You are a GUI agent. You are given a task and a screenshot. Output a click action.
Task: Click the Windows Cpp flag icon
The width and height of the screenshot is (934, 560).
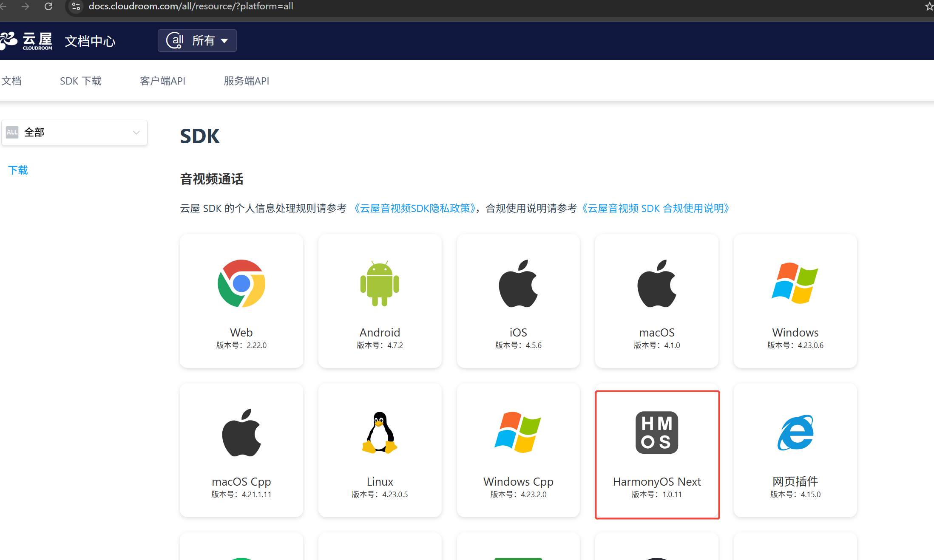pyautogui.click(x=518, y=433)
